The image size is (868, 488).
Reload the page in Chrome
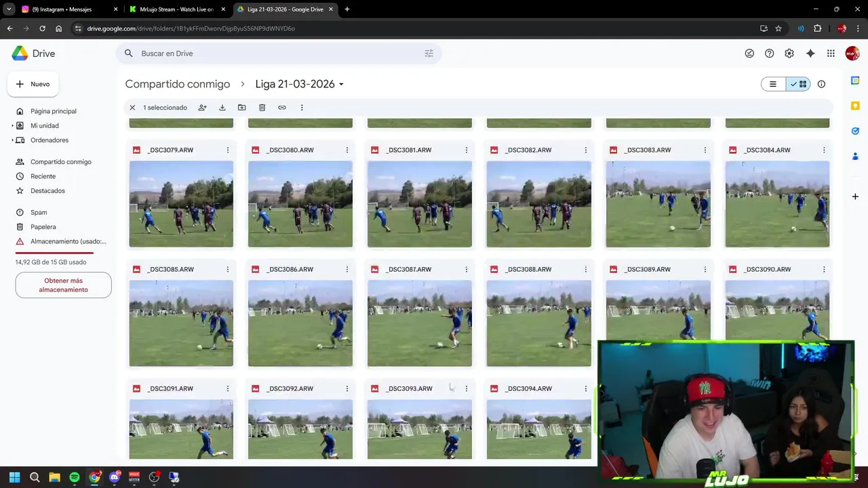42,28
